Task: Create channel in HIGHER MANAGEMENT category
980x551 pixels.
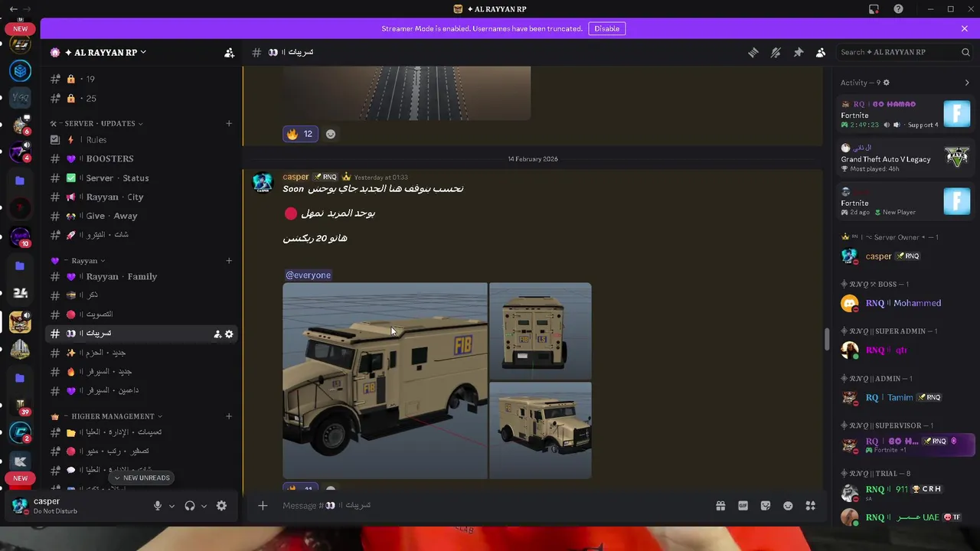Action: click(x=229, y=416)
